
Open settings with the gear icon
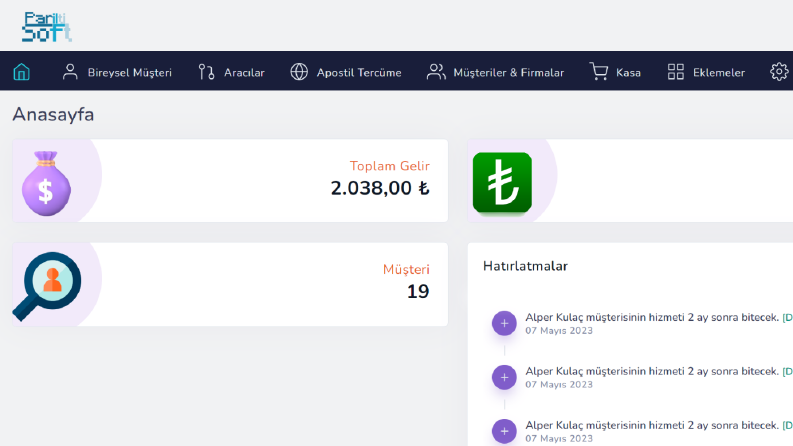coord(779,72)
